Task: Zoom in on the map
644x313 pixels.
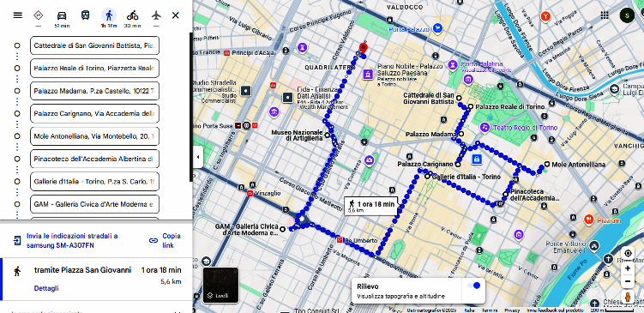Action: click(628, 268)
